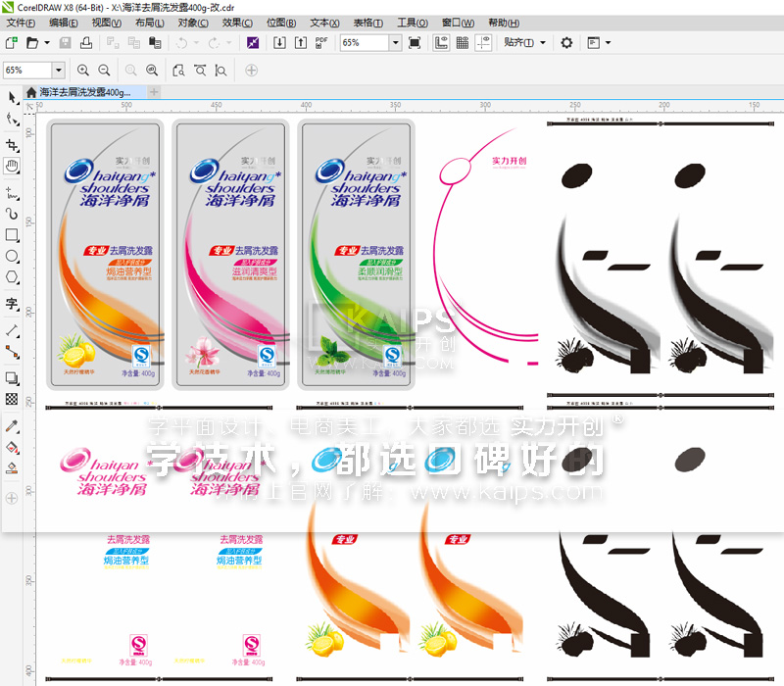Open the 文本 menu
784x686 pixels.
pos(324,23)
